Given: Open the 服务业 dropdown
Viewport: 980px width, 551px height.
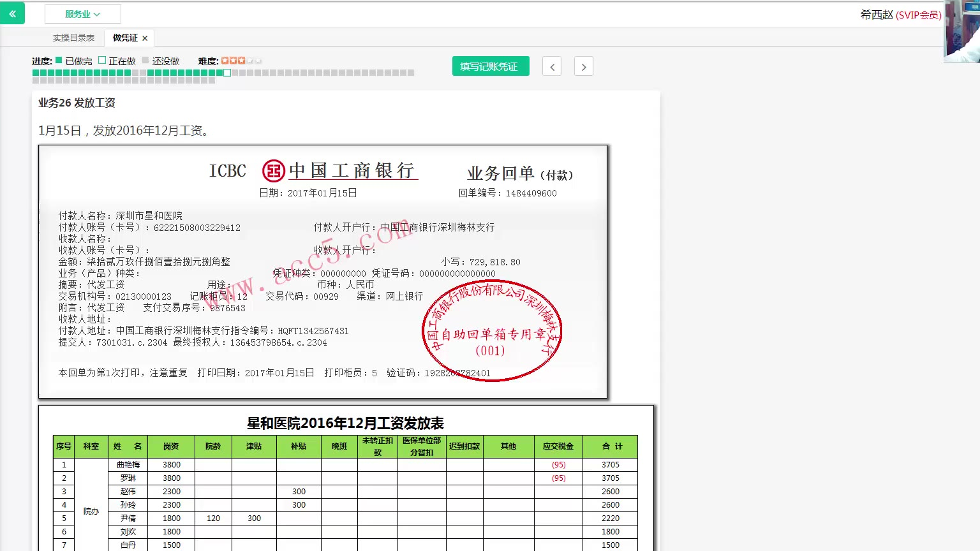Looking at the screenshot, I should pyautogui.click(x=82, y=14).
